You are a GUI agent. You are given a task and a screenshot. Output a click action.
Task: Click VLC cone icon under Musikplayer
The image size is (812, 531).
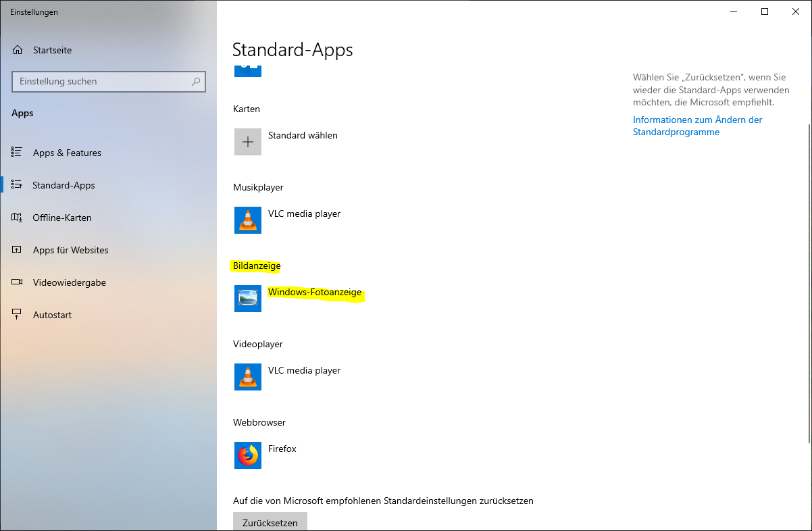248,220
